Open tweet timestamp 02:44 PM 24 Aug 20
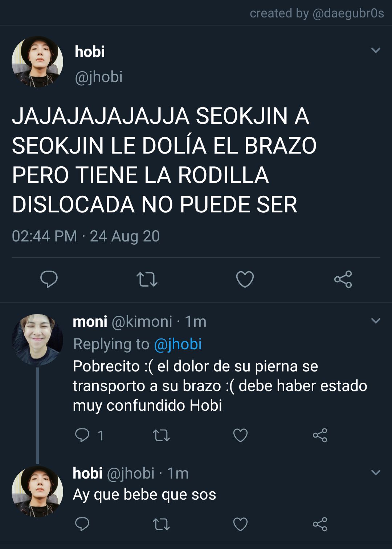The image size is (392, 549). point(86,236)
